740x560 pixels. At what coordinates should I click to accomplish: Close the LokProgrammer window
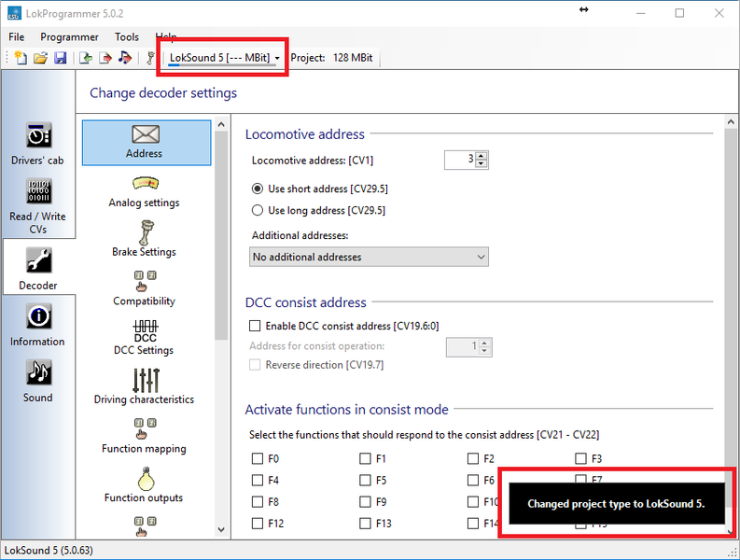click(x=719, y=13)
